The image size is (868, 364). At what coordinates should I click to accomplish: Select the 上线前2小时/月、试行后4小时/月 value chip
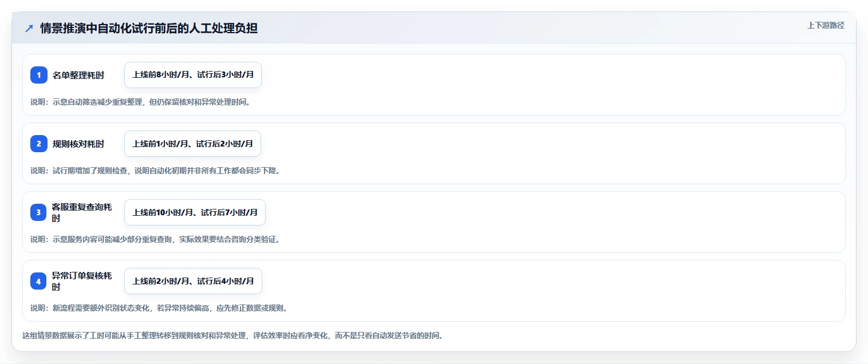coord(193,281)
